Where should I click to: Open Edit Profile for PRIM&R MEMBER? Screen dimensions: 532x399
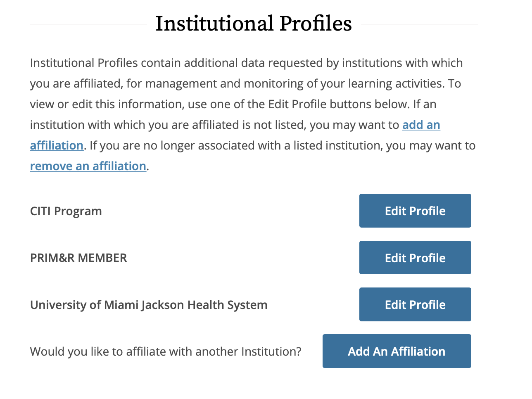(415, 258)
